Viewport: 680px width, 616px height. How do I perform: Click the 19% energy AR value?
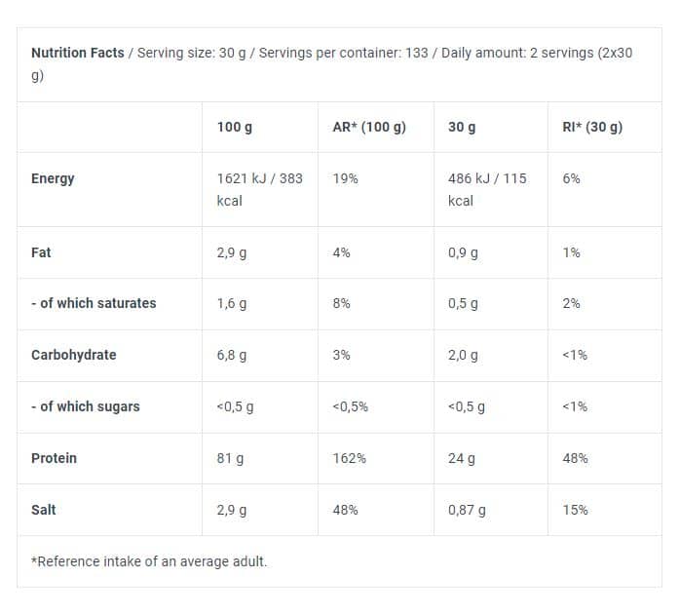[345, 178]
